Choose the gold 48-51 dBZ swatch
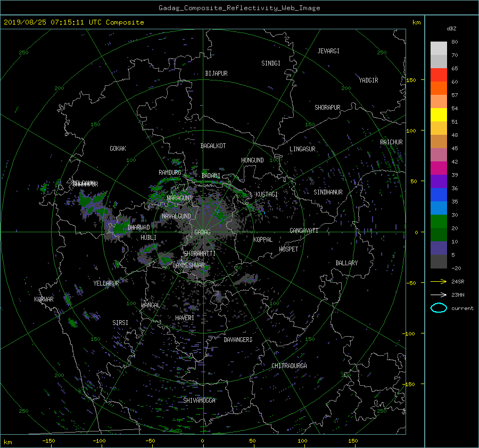479x448 pixels. point(439,128)
